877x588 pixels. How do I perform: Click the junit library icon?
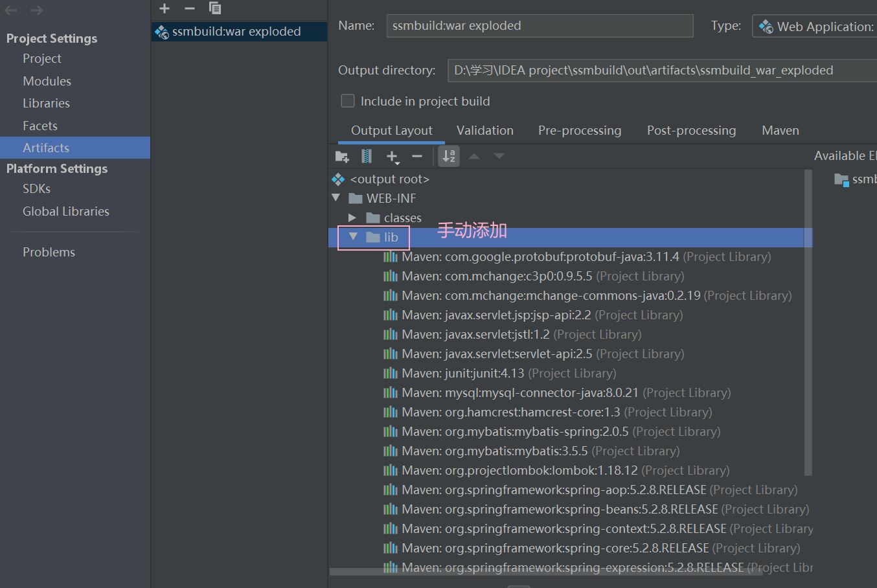pos(391,373)
